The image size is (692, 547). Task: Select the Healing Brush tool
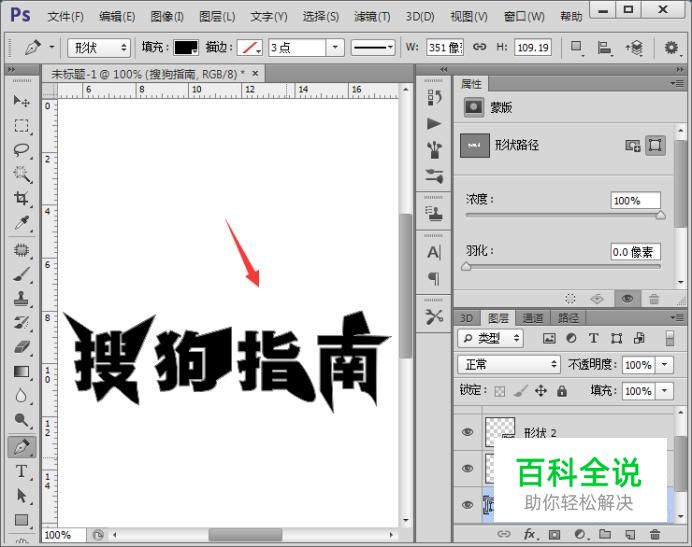(x=21, y=250)
